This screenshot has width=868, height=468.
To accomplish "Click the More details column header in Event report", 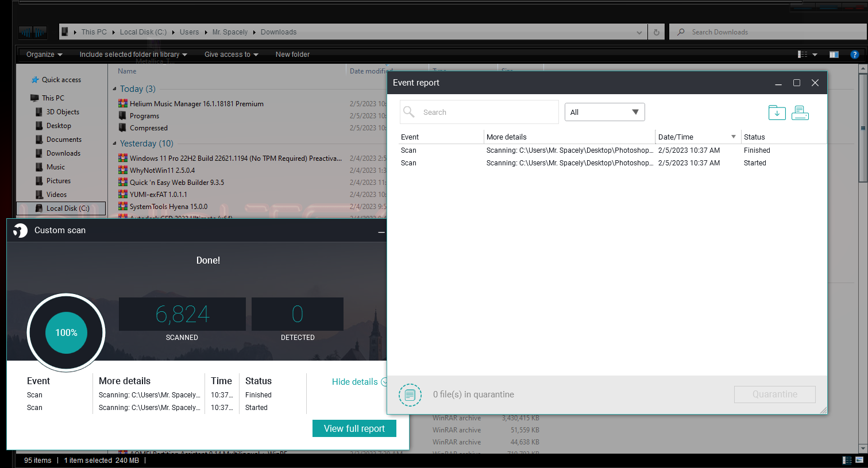I will 569,137.
